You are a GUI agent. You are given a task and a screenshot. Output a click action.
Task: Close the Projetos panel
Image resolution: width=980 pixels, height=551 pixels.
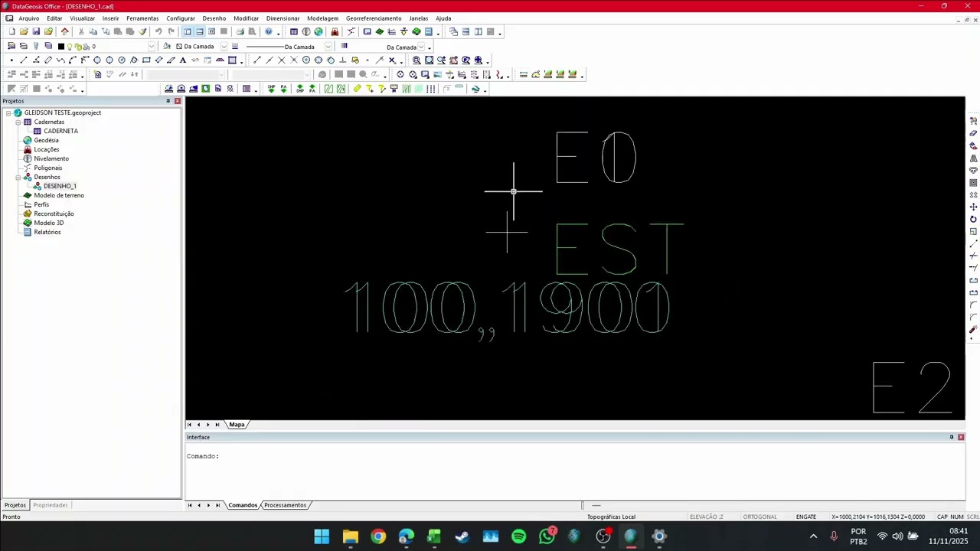[x=178, y=101]
